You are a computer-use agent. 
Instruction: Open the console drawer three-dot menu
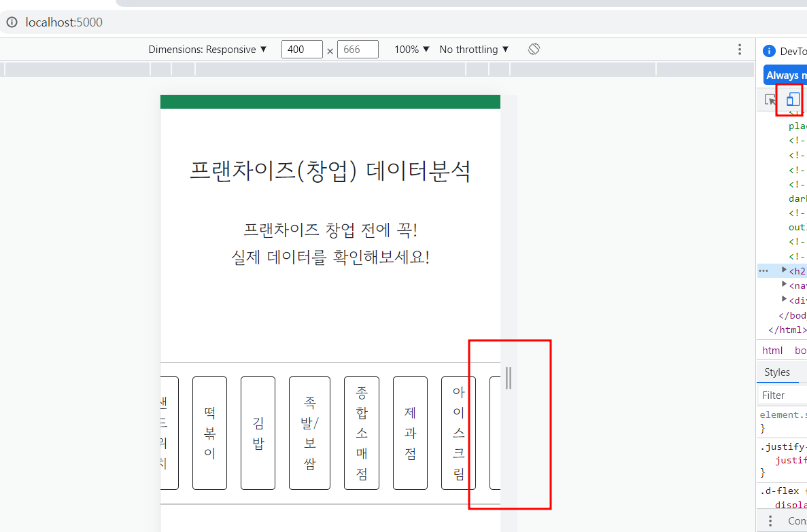pyautogui.click(x=770, y=520)
